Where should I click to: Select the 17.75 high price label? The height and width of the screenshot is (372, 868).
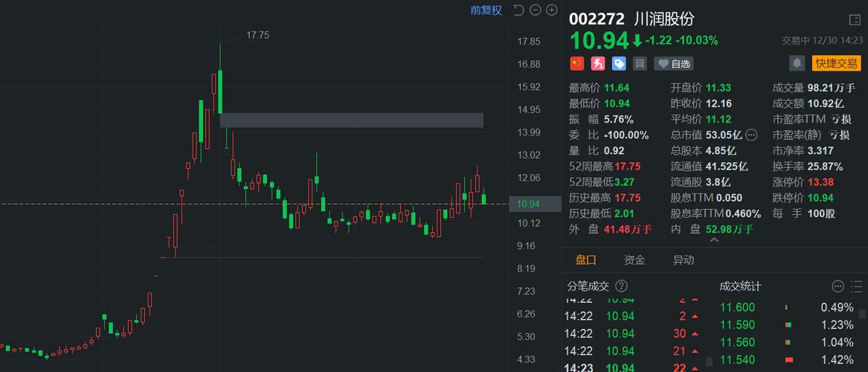coord(257,35)
